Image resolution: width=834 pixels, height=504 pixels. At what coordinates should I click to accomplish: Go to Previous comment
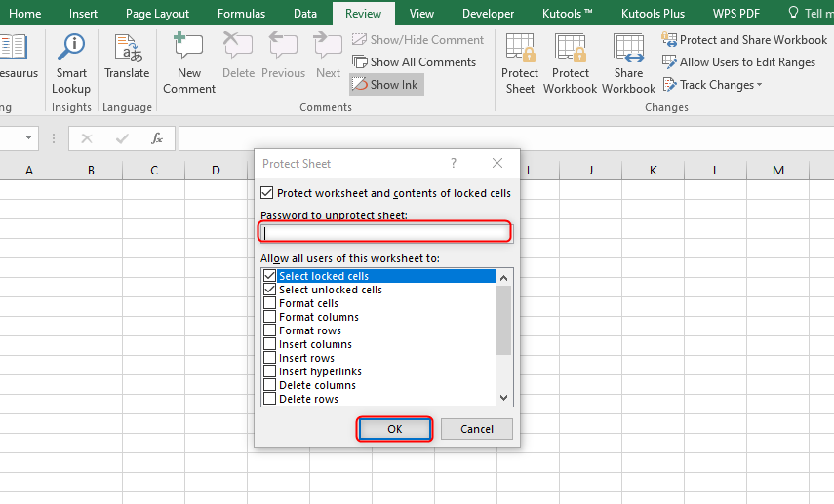coord(284,57)
